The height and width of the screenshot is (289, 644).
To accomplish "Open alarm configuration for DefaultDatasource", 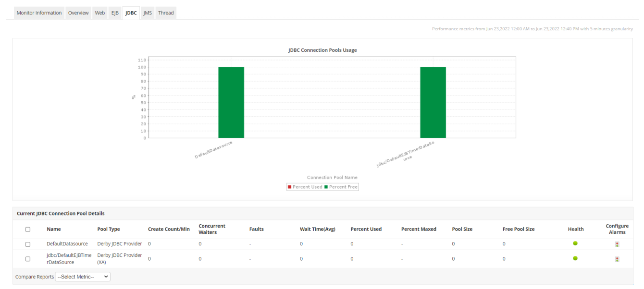I will click(x=618, y=244).
